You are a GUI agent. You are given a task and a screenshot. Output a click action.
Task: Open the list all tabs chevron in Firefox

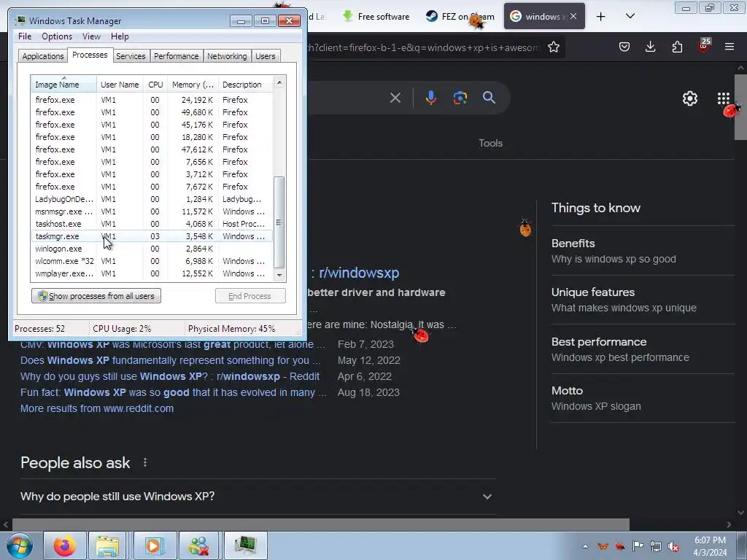tap(630, 16)
